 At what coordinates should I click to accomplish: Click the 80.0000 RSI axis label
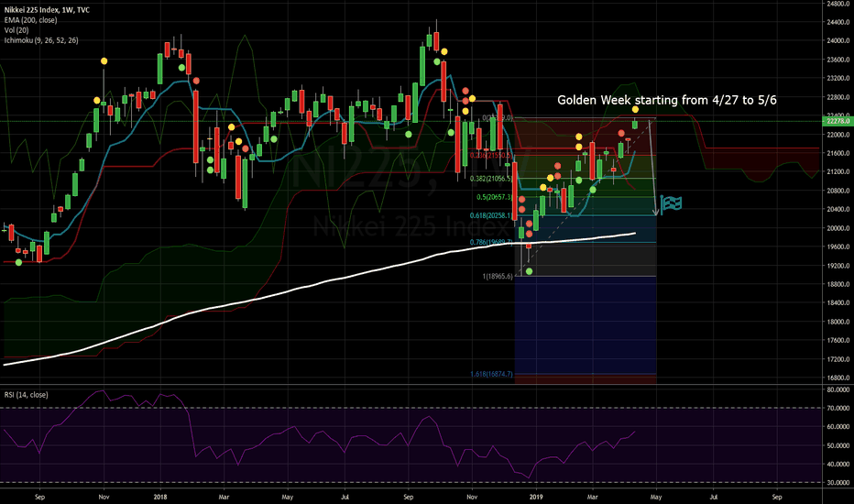(838, 389)
